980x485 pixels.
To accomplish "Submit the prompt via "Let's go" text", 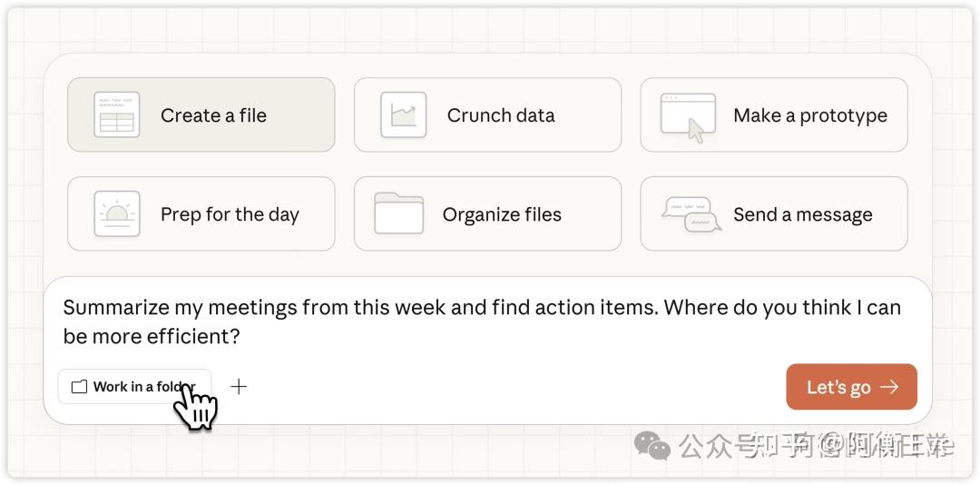I will pyautogui.click(x=838, y=387).
